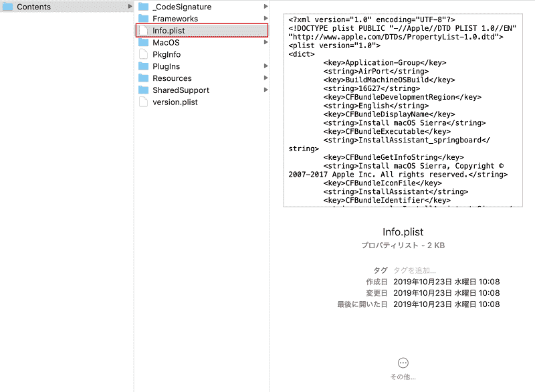
Task: Click the Resources folder icon
Action: point(143,78)
